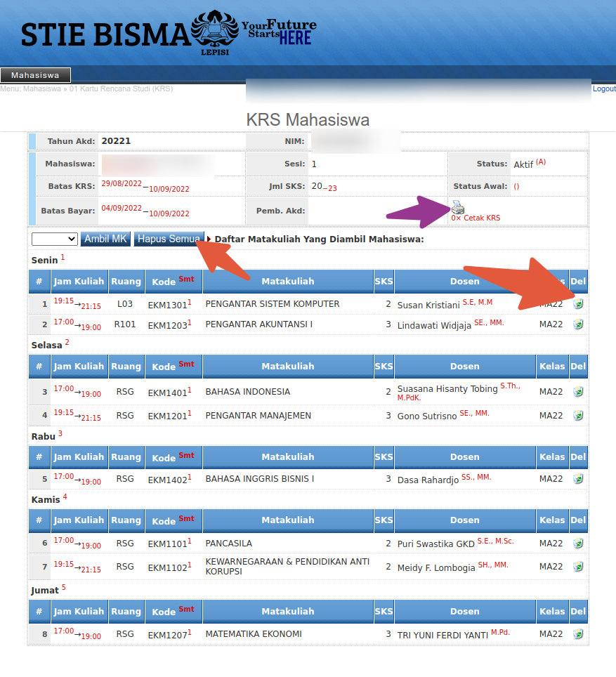Open the course selection dropdown beside Ambil MK
616x677 pixels.
(x=54, y=239)
